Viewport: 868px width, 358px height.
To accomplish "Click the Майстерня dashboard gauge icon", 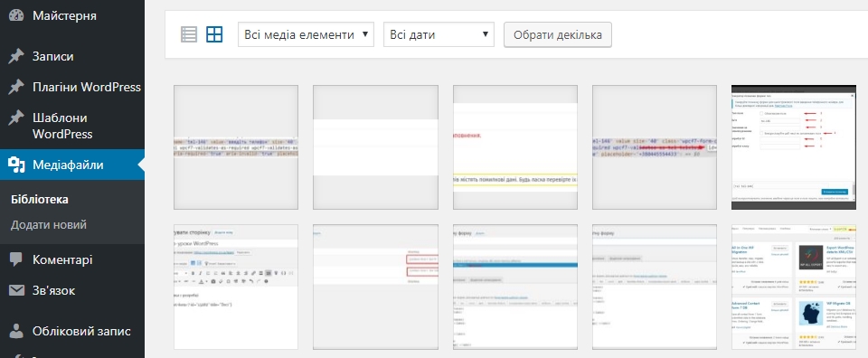I will coord(16,15).
